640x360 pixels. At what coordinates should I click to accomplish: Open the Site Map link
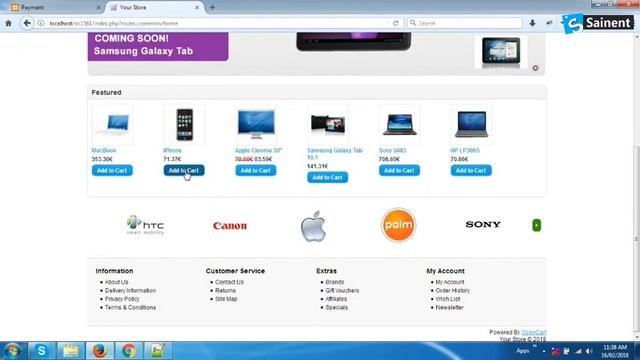226,299
